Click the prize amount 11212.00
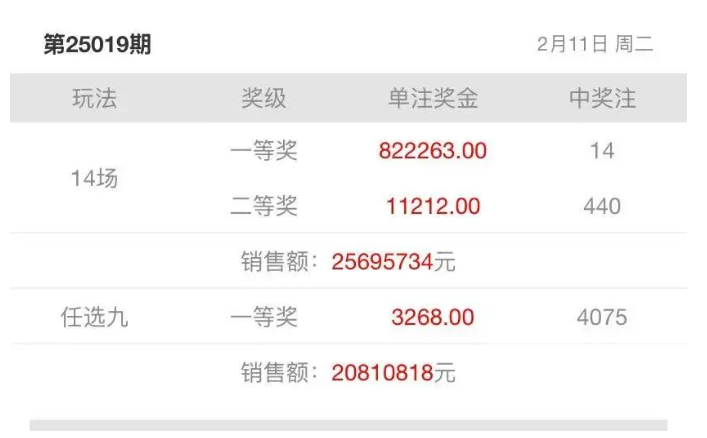The image size is (707, 438). coord(433,207)
